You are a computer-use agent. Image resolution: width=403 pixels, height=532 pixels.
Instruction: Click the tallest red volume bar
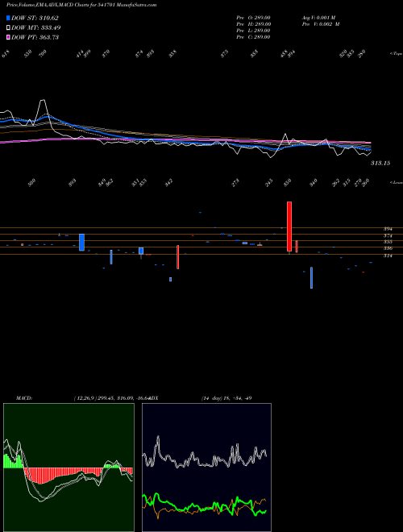coord(289,227)
